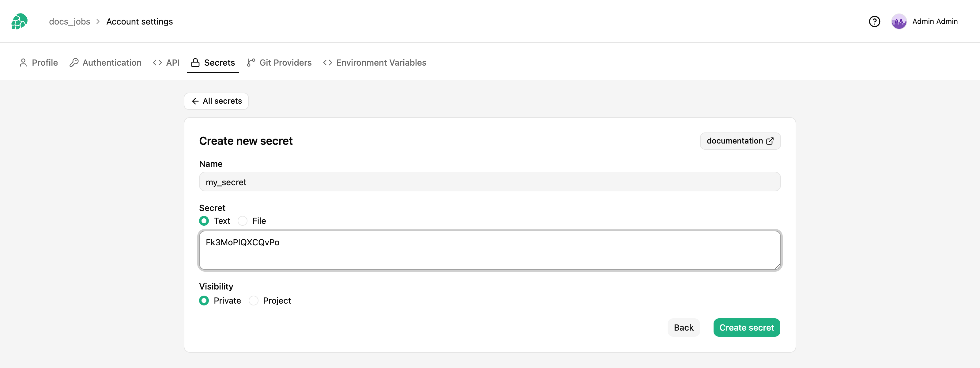Focus the Name field containing my_secret

[490, 182]
